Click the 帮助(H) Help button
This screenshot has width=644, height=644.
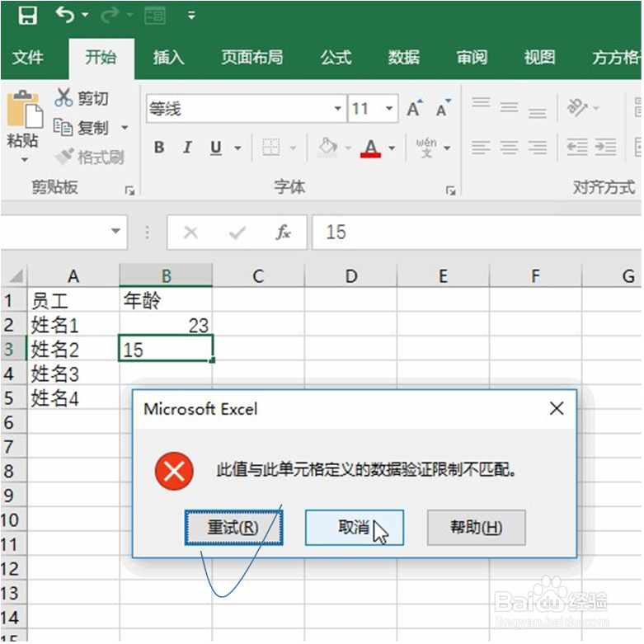(477, 528)
